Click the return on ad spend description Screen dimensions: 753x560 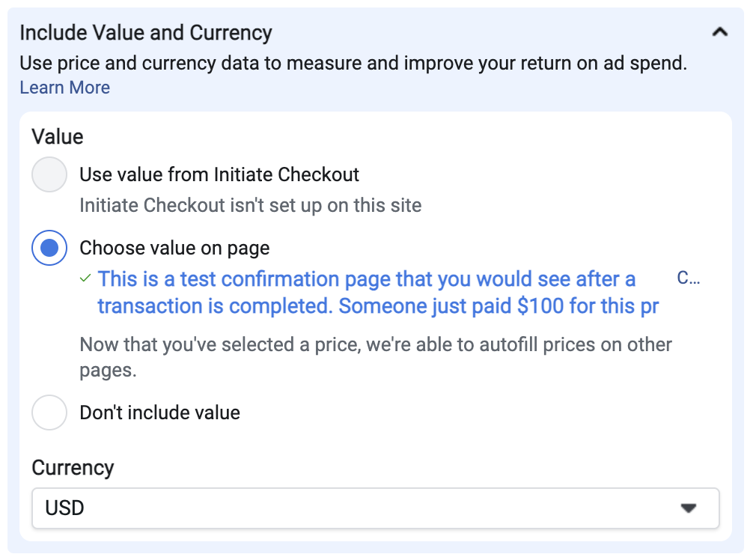353,63
